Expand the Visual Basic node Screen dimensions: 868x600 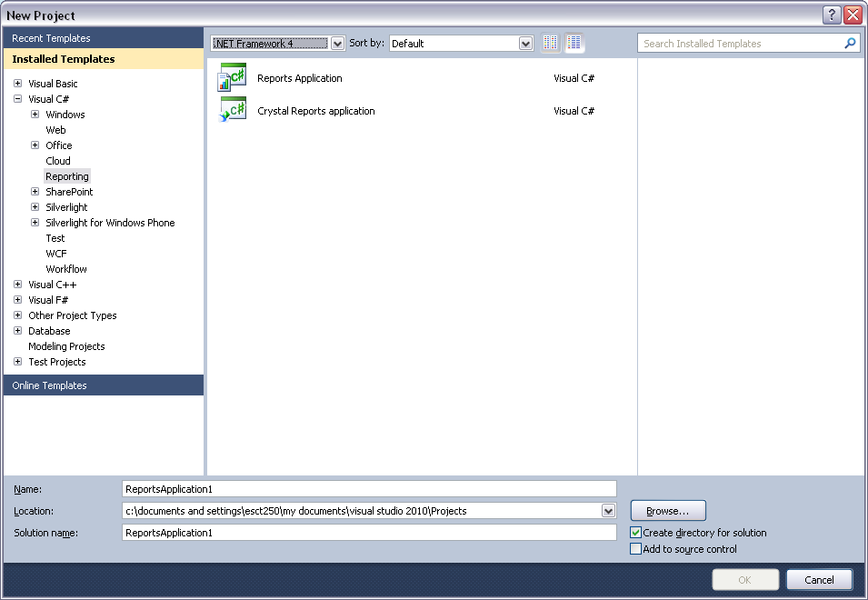coord(17,83)
